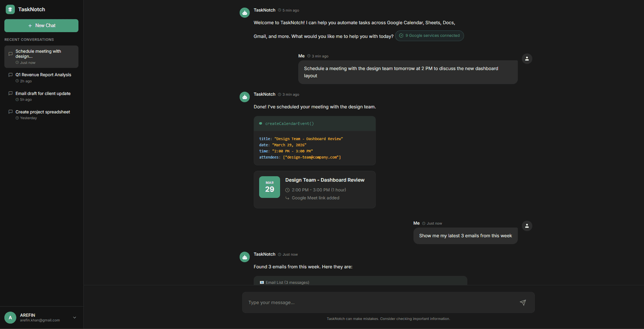Screen dimensions: 644x329
Task: Start a New Chat
Action: (x=41, y=25)
